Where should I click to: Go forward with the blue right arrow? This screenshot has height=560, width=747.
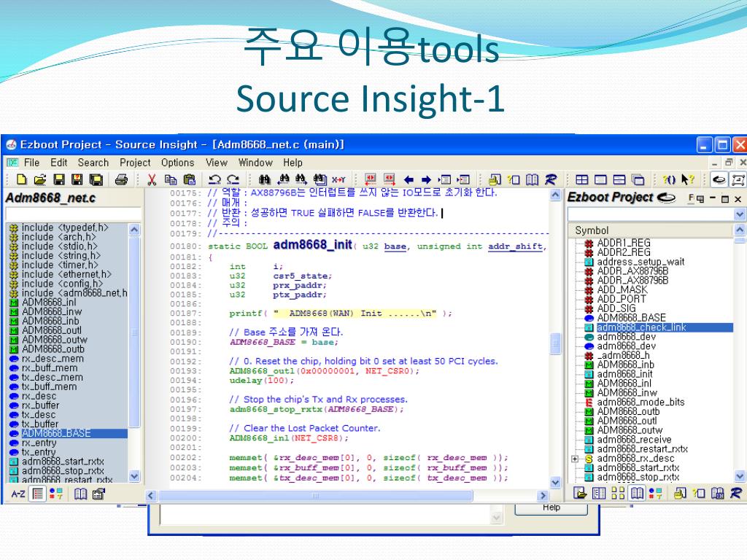[426, 179]
